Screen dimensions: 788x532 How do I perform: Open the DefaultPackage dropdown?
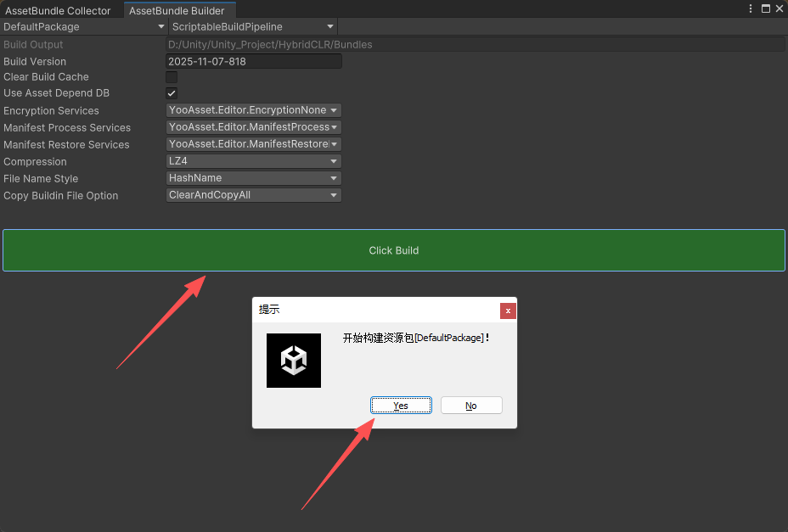coord(84,26)
